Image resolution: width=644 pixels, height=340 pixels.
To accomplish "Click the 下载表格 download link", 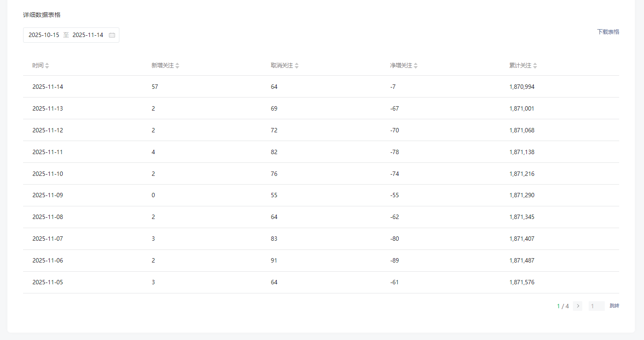I will coord(608,32).
